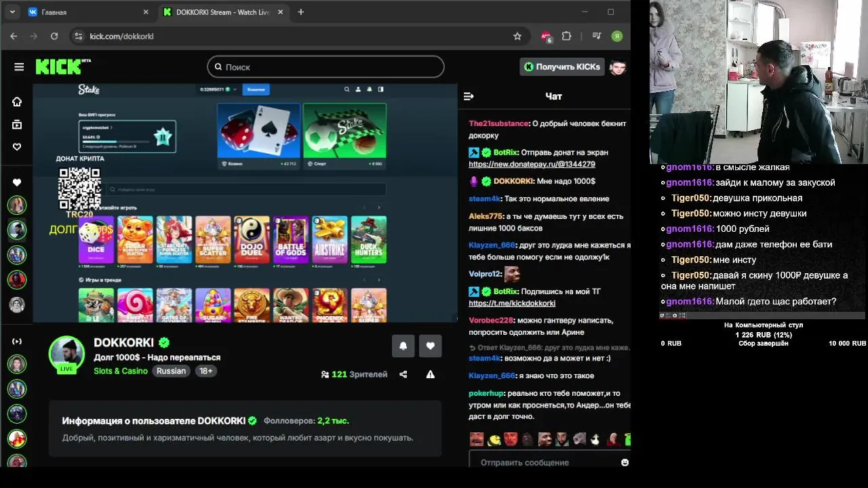Screen dimensions: 868x488
Task: Open the Dojo Duel game thumbnail
Action: [252, 240]
